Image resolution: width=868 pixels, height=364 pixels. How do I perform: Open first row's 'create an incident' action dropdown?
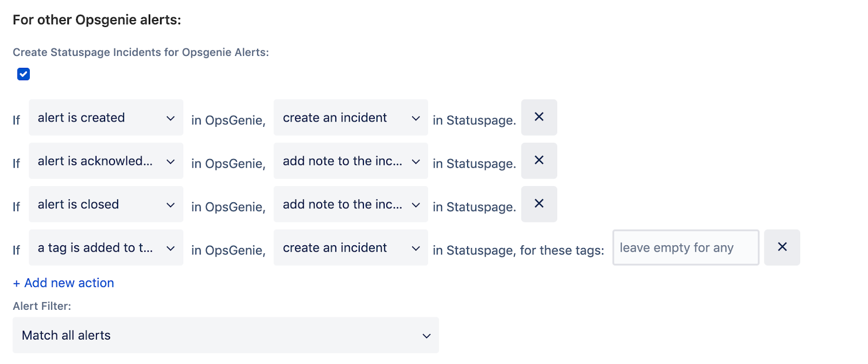coord(350,118)
